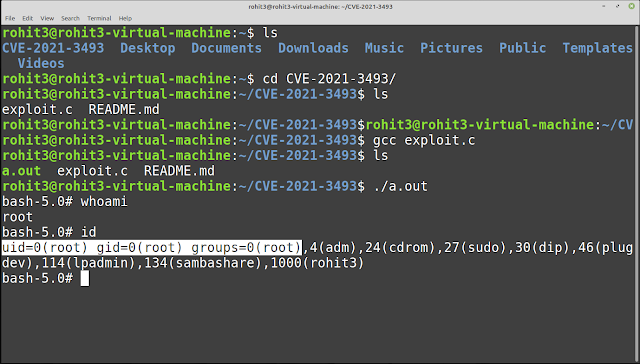
Task: Click the Templates directory name
Action: tap(597, 48)
